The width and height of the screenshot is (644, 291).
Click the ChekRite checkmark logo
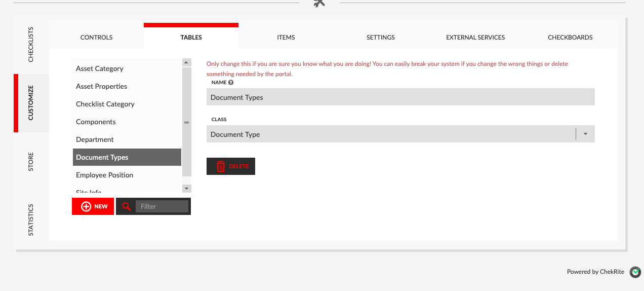(635, 272)
